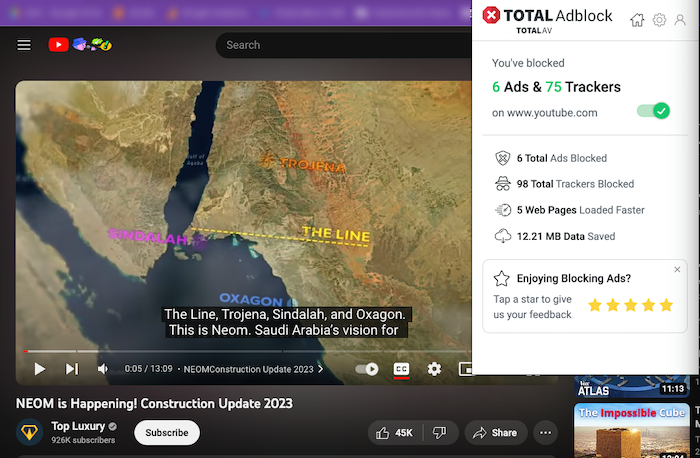Open more actions menu beside Share
This screenshot has height=458, width=700.
point(545,433)
